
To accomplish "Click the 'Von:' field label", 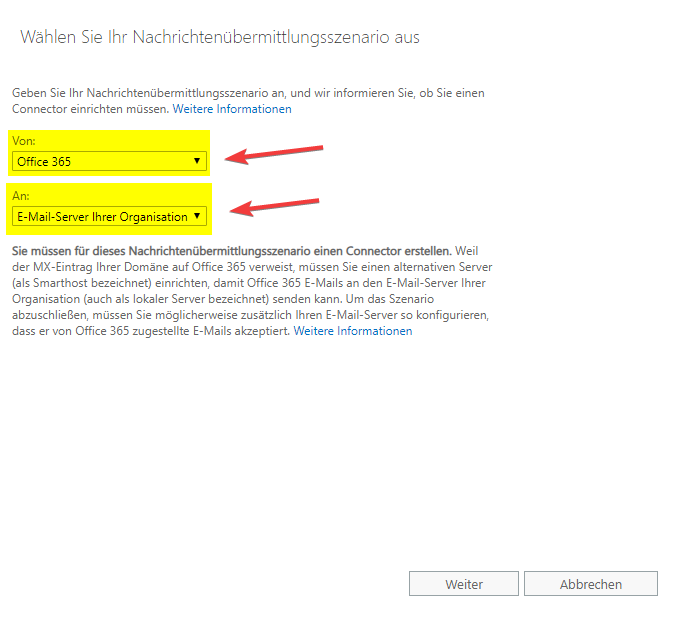I will tap(23, 142).
